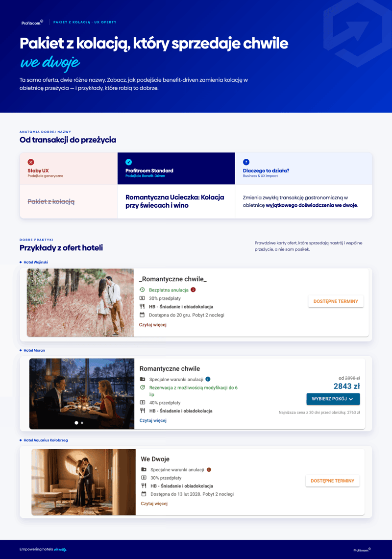The image size is (392, 559).
Task: Open Czytaj więcej in Hotel Moran card
Action: click(x=153, y=420)
